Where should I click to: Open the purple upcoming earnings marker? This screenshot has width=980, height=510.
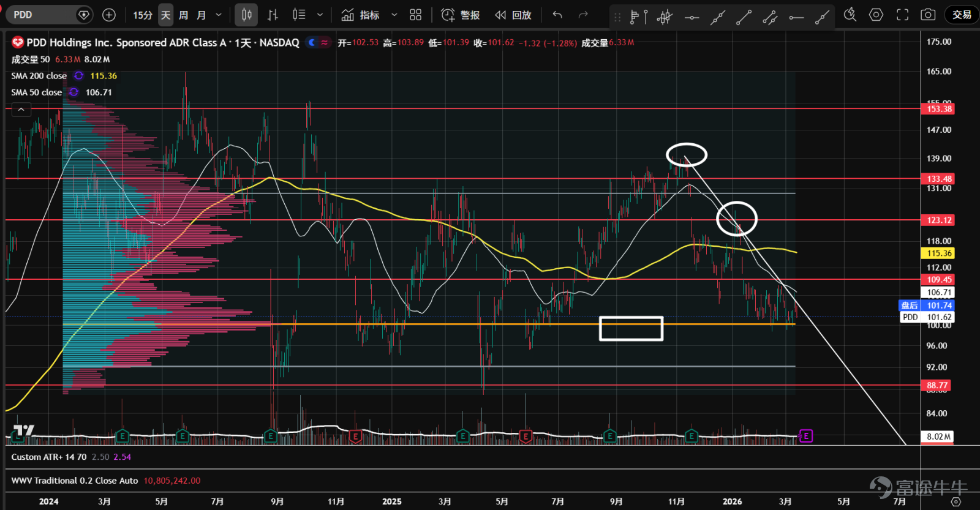(806, 436)
